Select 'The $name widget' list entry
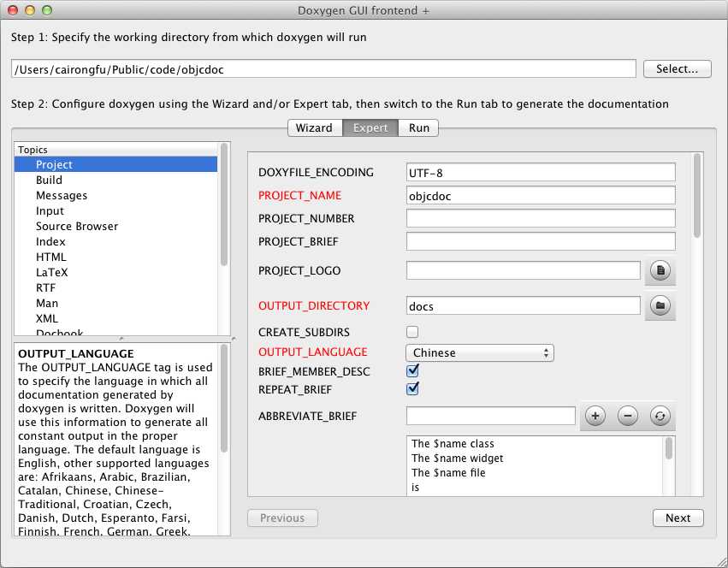 536,458
